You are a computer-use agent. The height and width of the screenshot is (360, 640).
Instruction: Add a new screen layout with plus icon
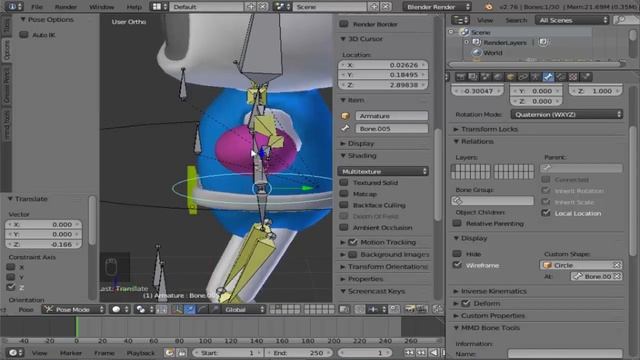tap(251, 7)
